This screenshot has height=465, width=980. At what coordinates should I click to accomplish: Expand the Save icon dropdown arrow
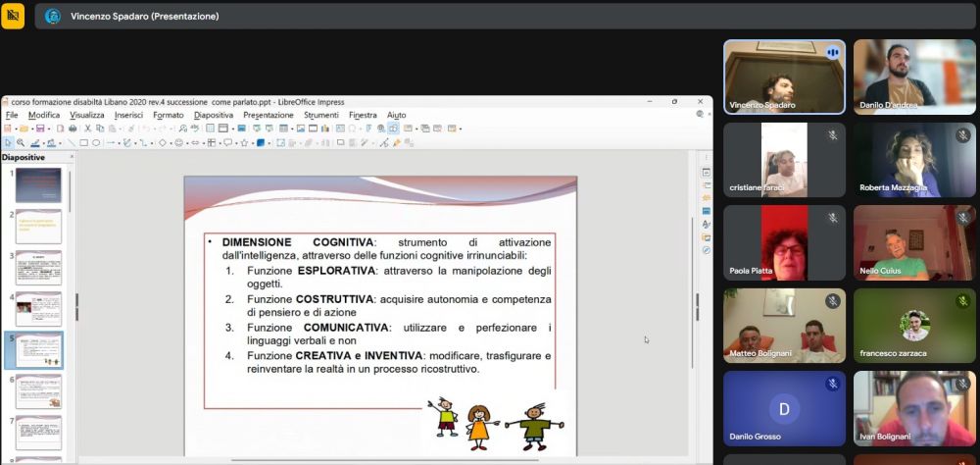pos(49,129)
